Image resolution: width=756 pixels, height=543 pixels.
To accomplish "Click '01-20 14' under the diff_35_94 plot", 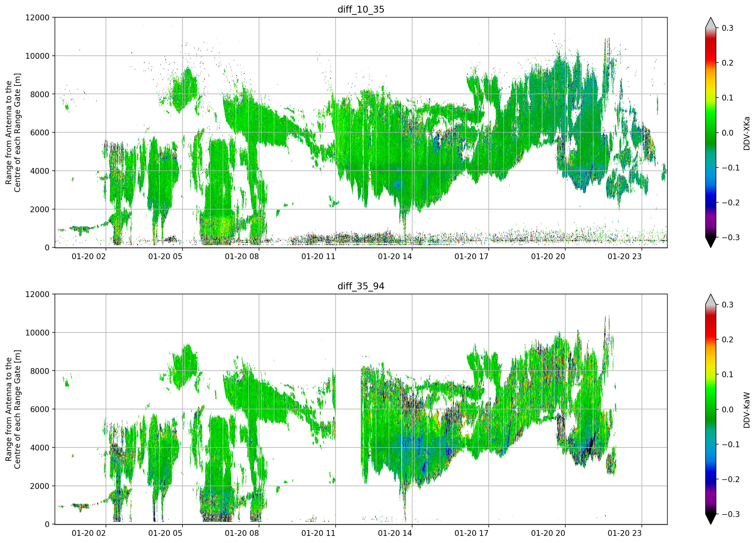I will [x=395, y=533].
